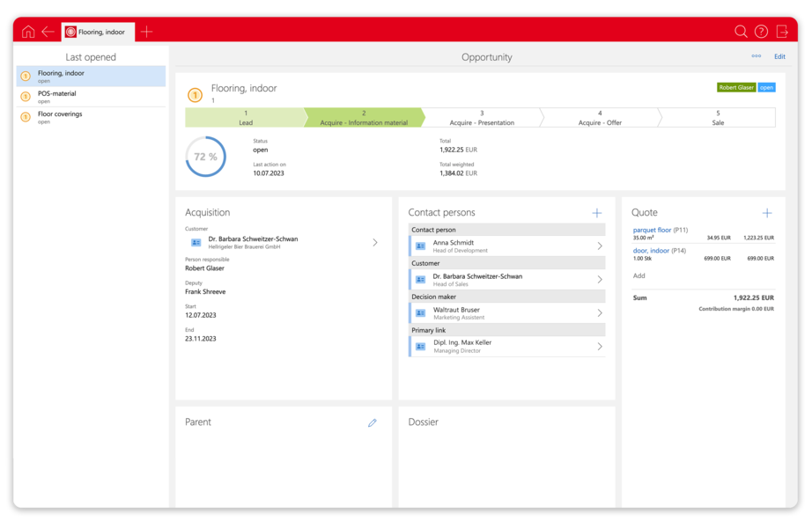Expand Anna Schmidt contact chevron

599,246
